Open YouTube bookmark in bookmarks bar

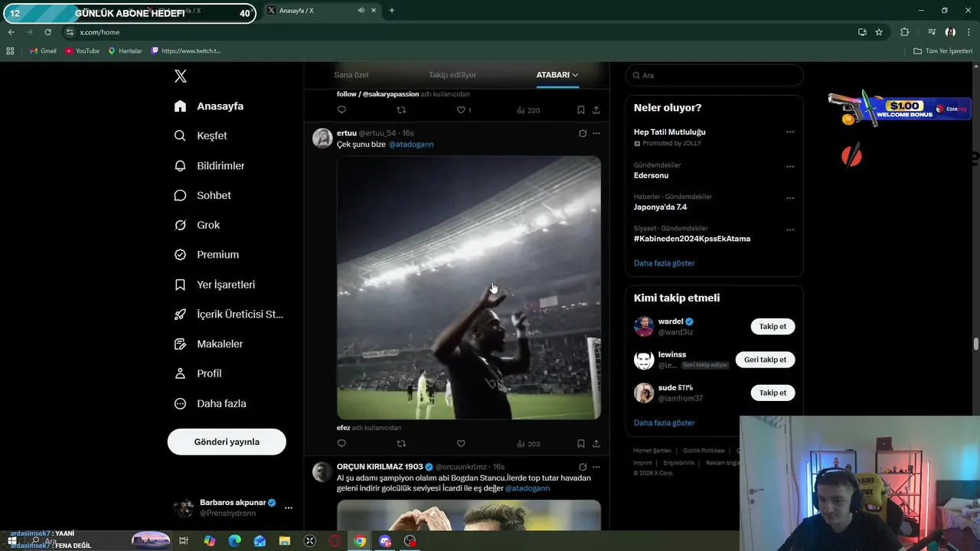click(83, 51)
